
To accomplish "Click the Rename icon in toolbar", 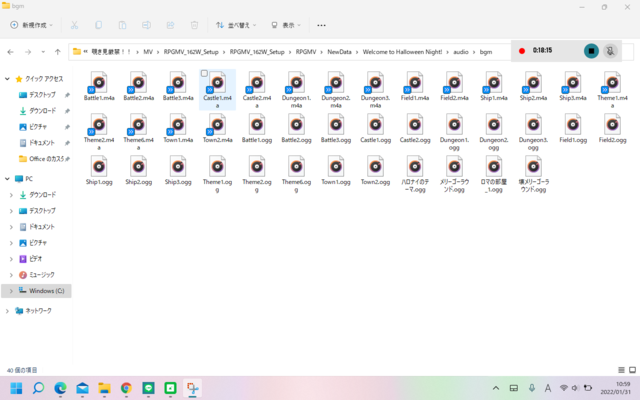I will tap(146, 25).
